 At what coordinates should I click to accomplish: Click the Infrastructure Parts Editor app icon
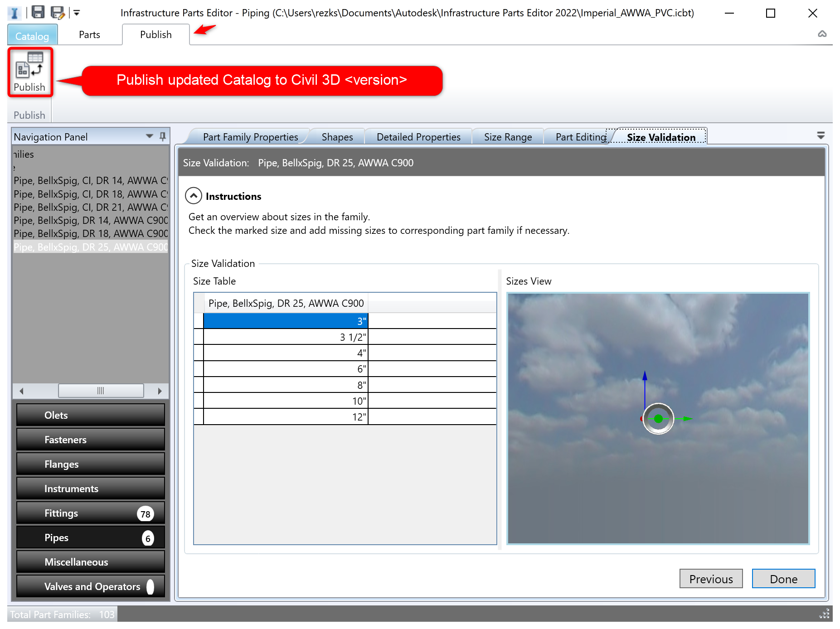(15, 13)
